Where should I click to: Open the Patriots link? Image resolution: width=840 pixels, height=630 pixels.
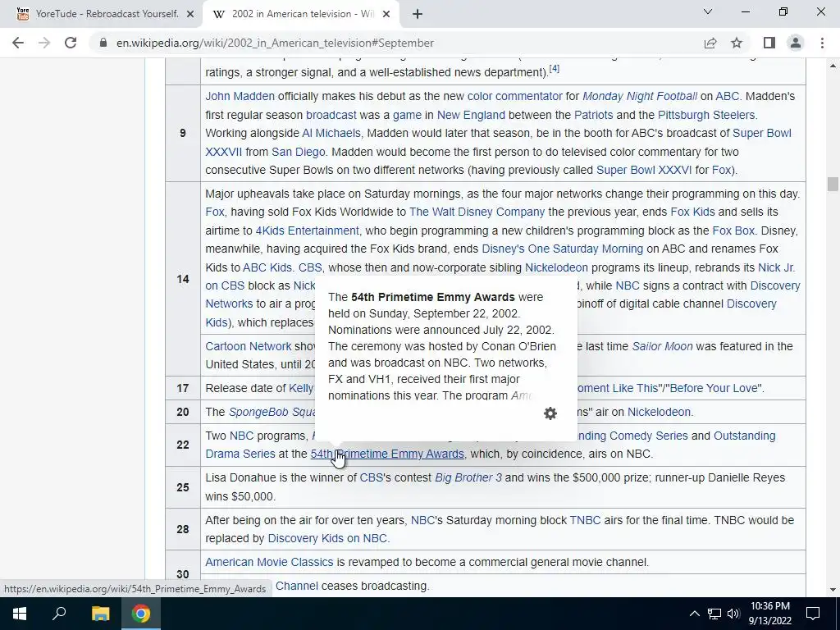593,115
